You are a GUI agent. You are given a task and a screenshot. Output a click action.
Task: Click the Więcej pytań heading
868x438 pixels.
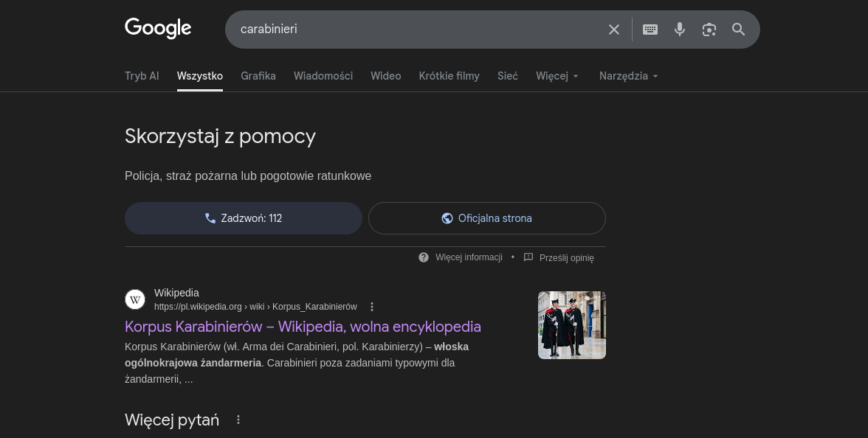[171, 420]
